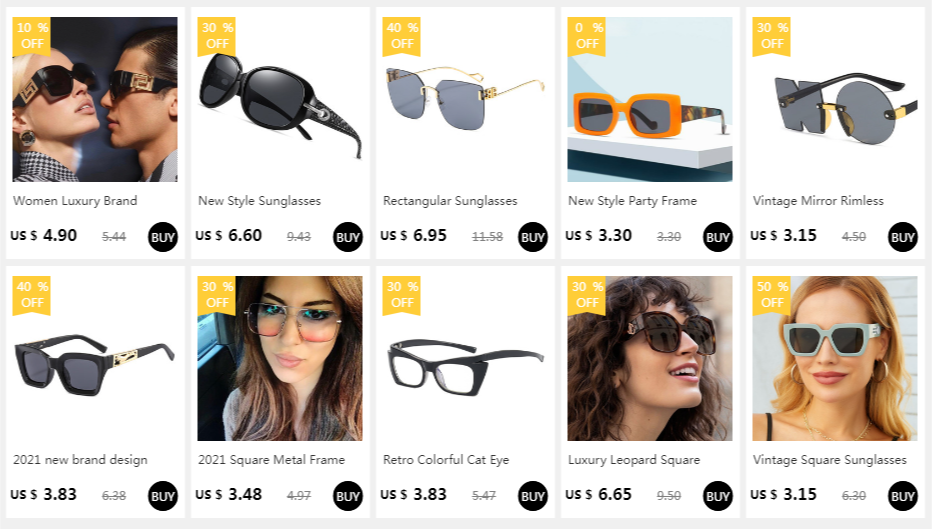Viewport: 932px width, 529px height.
Task: Click BUY button for New Style Sunglasses
Action: [x=348, y=237]
